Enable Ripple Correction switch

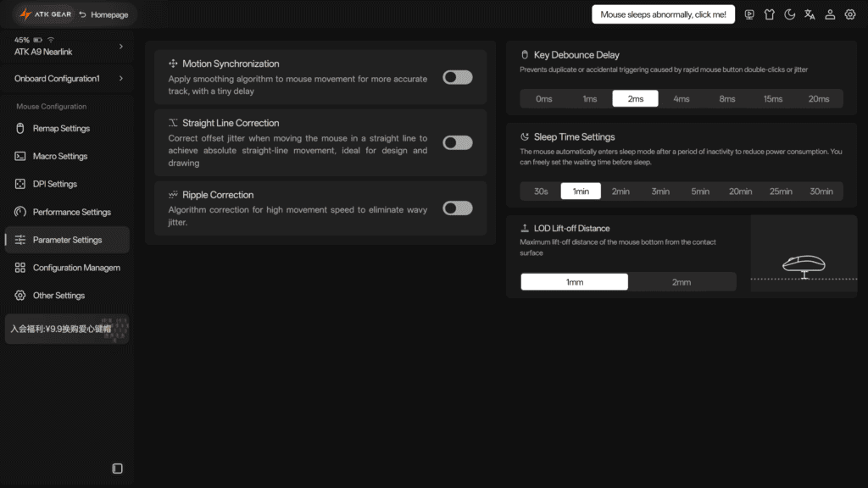pos(457,208)
